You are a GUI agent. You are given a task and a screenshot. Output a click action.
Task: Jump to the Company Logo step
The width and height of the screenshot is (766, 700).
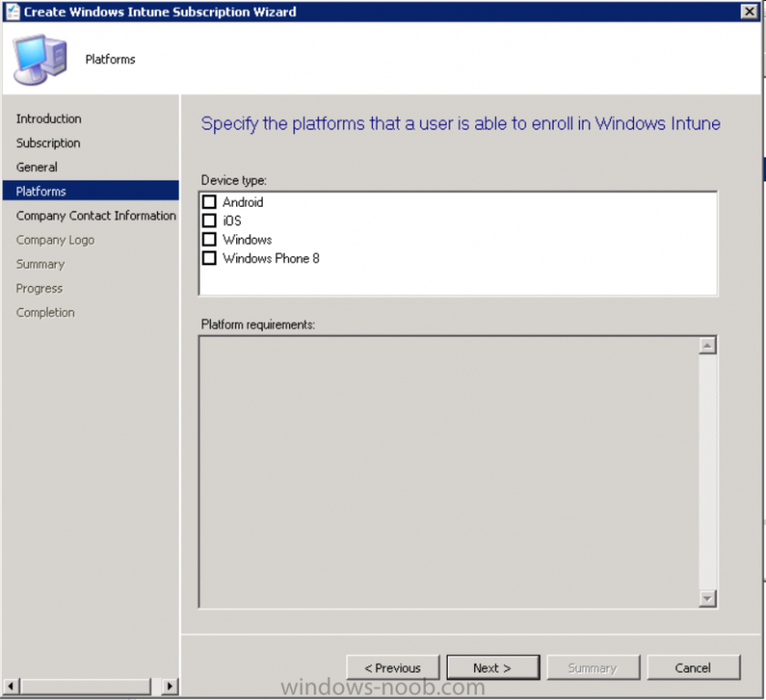tap(56, 240)
